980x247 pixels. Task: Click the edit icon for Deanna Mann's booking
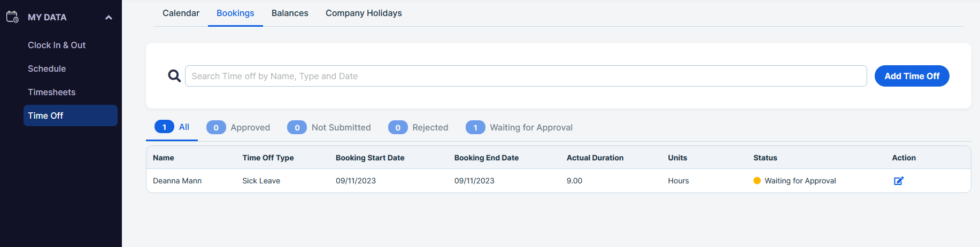tap(899, 181)
